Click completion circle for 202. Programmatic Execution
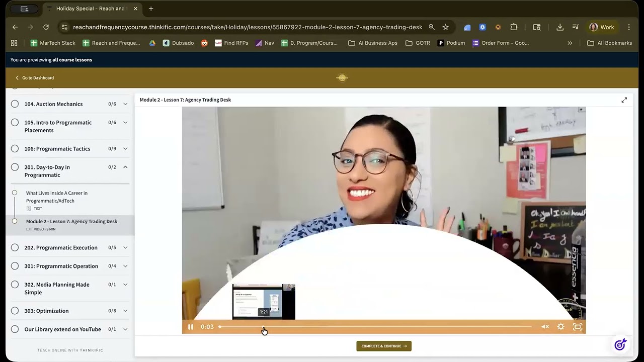Viewport: 644px width, 362px height. pyautogui.click(x=15, y=248)
